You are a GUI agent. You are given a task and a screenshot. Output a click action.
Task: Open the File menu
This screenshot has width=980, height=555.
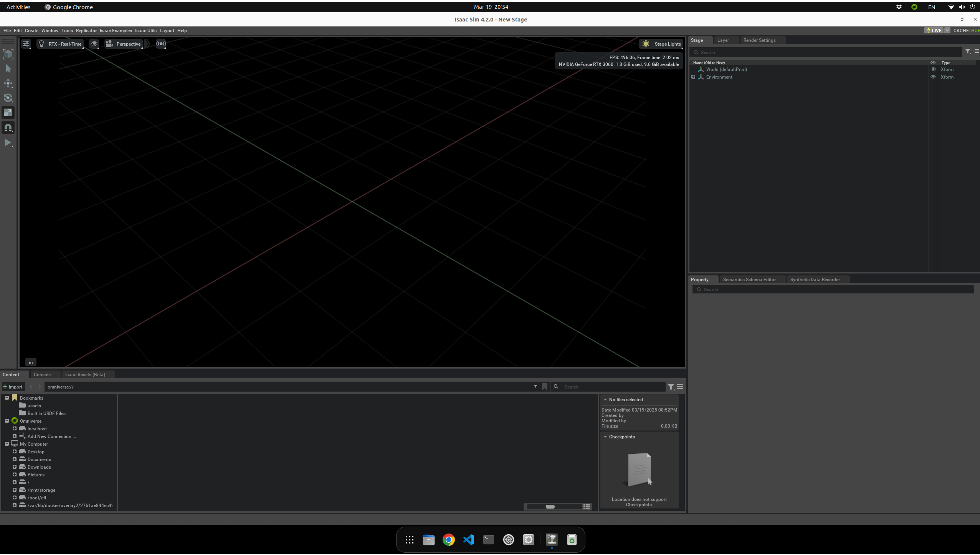point(7,31)
